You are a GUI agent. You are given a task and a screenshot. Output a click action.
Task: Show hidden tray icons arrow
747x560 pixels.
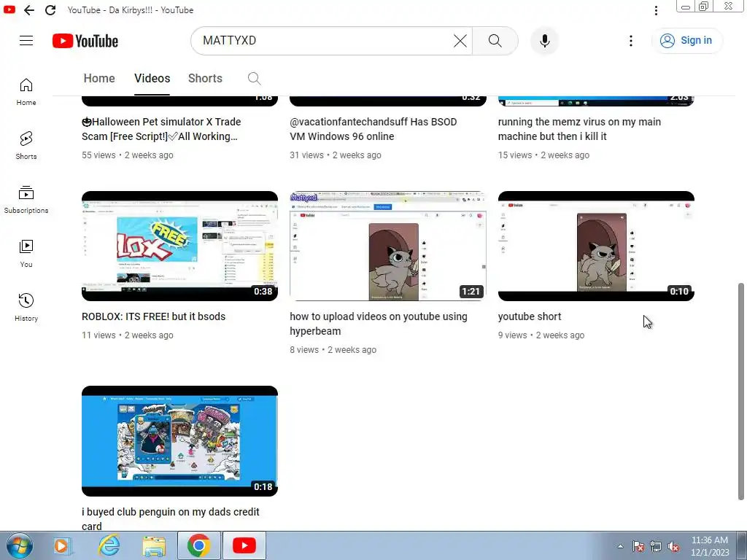pyautogui.click(x=620, y=546)
